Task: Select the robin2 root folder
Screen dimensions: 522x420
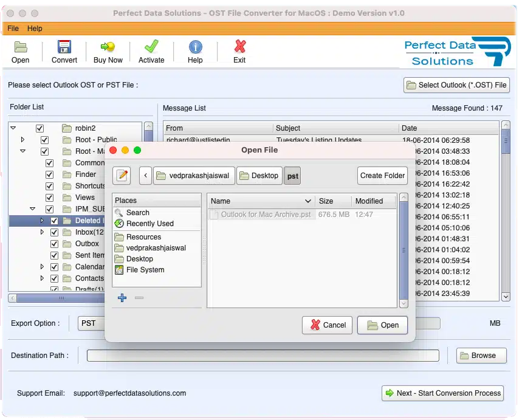Action: [x=85, y=128]
